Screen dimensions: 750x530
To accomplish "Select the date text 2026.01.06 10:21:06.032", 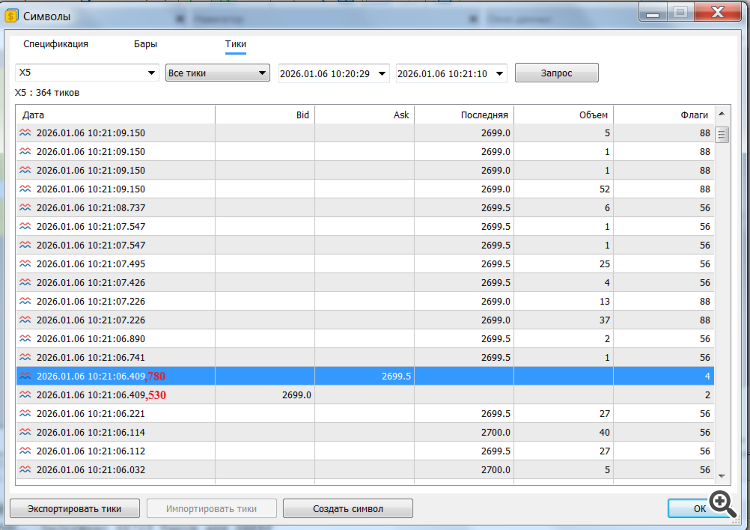I will pos(91,470).
